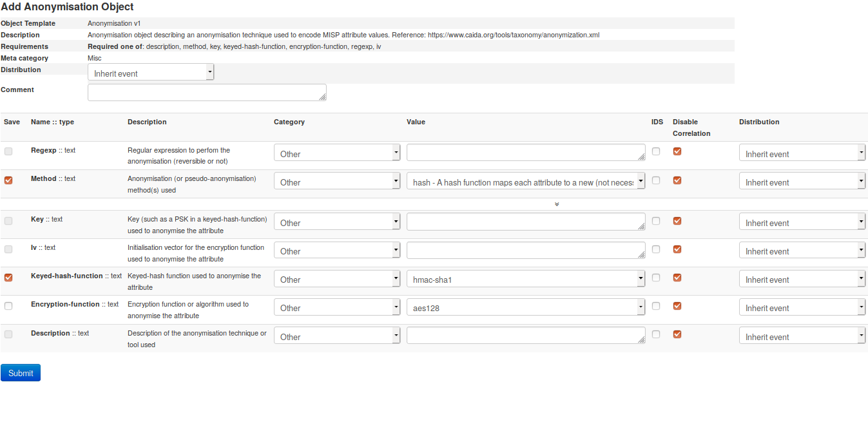The height and width of the screenshot is (438, 868).
Task: Click the Description row value field
Action: (525, 336)
